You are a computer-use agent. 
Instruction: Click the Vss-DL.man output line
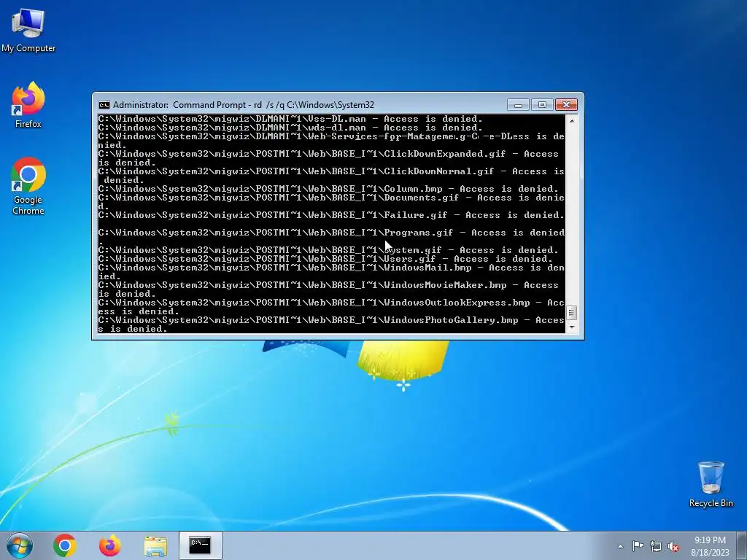pos(290,119)
